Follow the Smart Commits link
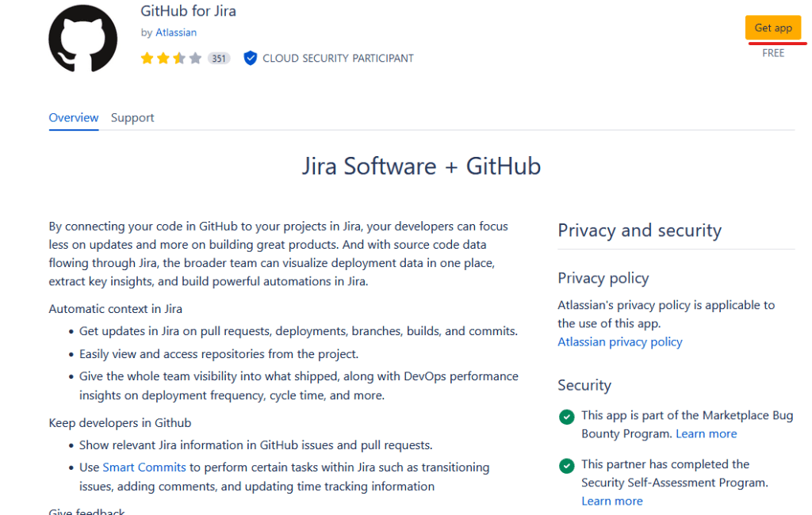The height and width of the screenshot is (515, 812). tap(144, 467)
